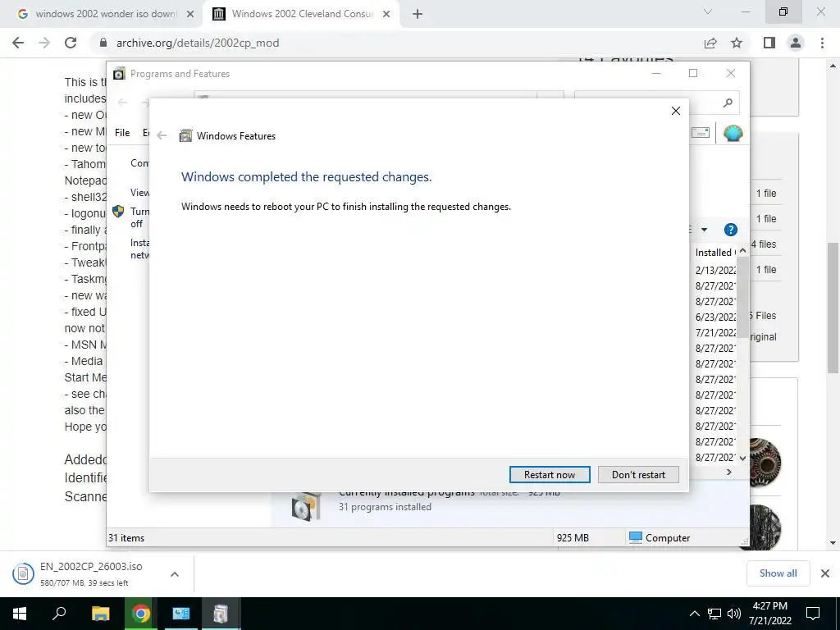Bookmark this page with star
Screen dimensions: 840x630
(x=737, y=43)
